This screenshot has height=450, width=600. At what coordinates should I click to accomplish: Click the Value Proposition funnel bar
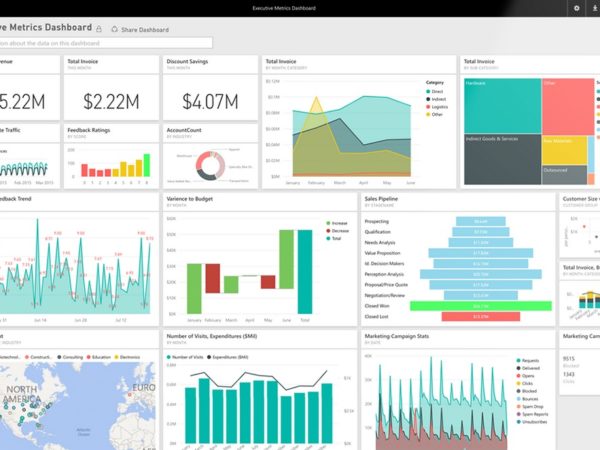point(481,253)
